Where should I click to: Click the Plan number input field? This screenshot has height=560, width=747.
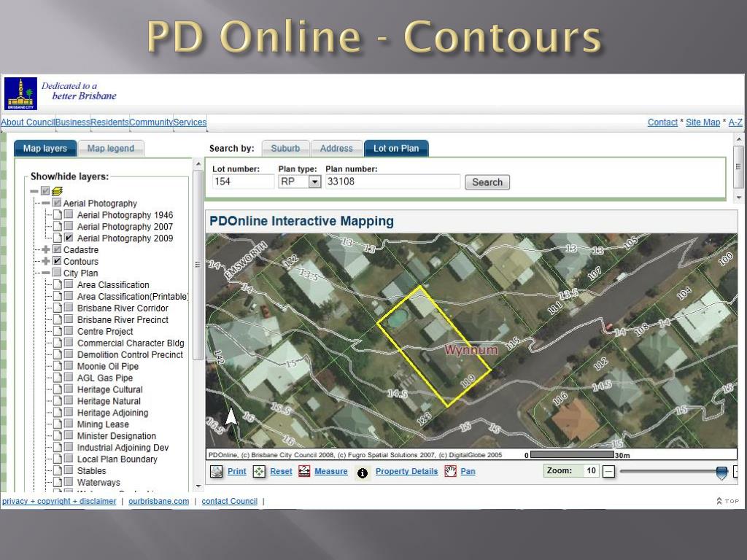392,182
